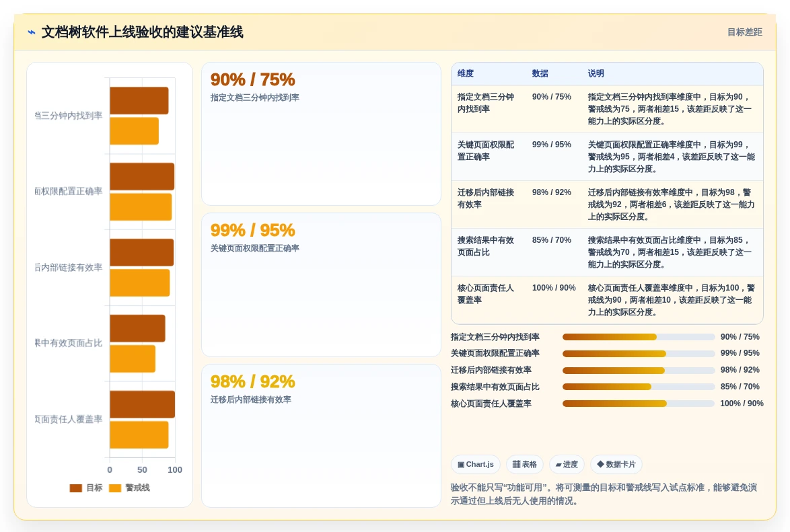This screenshot has width=790, height=532.
Task: Toggle the 警戒线 legend swatch in the chart
Action: (115, 488)
